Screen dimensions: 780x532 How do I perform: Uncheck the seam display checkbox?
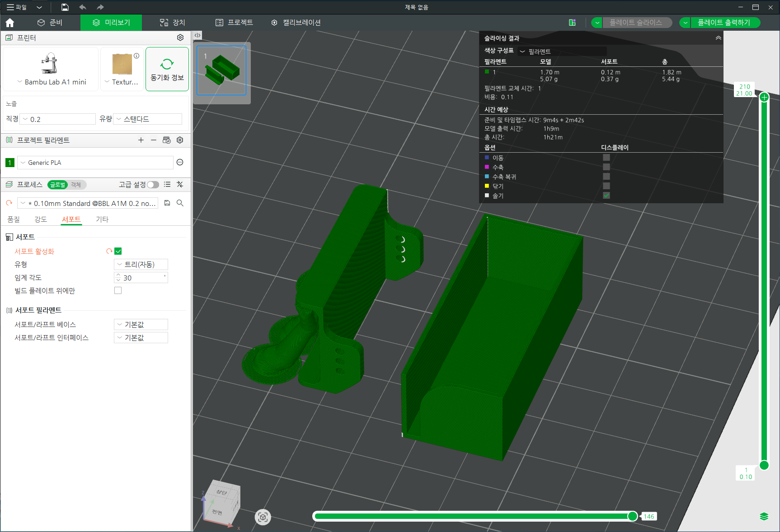(x=606, y=196)
